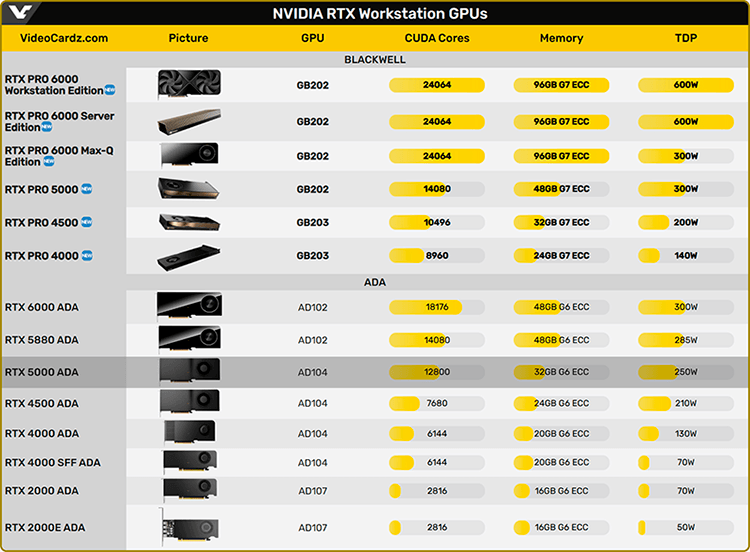The width and height of the screenshot is (750, 552).
Task: Click the 600W TDP bar for Server Edition
Action: click(686, 121)
